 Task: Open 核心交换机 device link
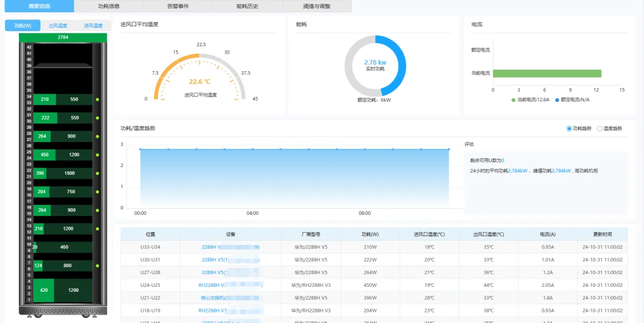(230, 298)
